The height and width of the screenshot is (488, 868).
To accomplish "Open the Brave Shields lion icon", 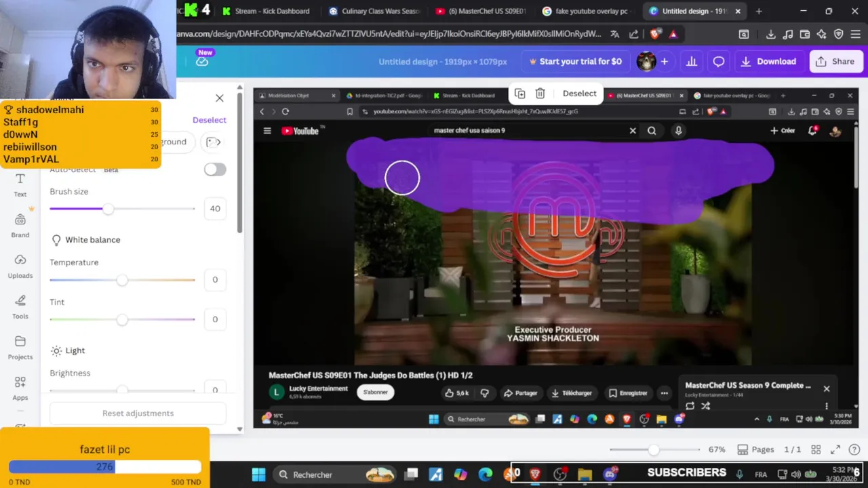I will pyautogui.click(x=654, y=34).
